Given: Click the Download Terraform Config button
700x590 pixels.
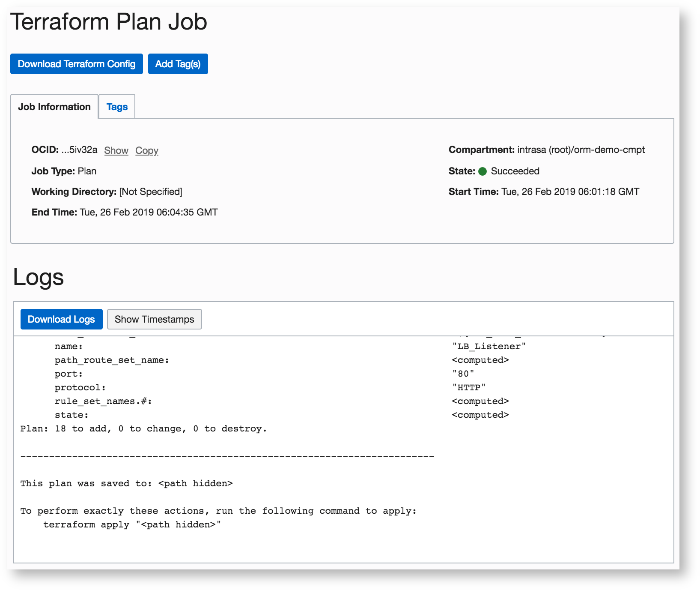Looking at the screenshot, I should pyautogui.click(x=76, y=64).
